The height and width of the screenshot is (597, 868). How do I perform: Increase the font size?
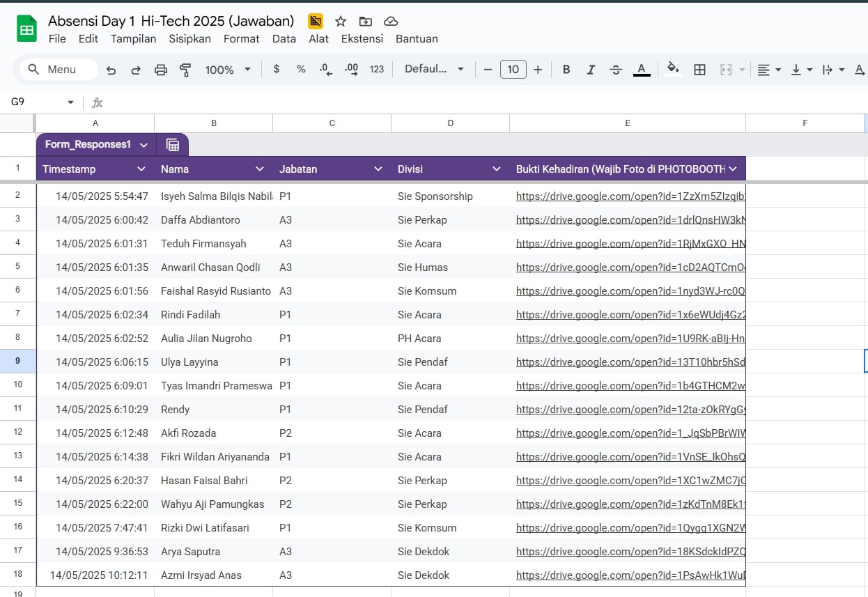538,69
